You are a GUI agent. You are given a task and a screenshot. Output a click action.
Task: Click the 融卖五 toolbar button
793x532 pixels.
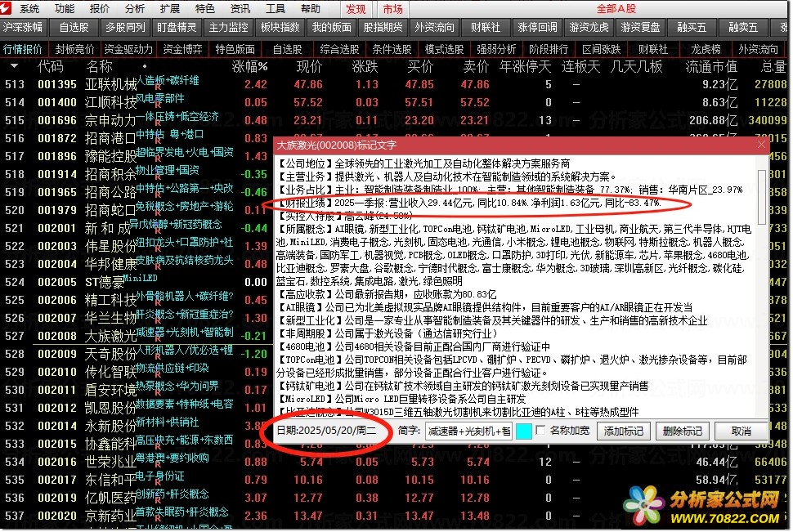743,27
